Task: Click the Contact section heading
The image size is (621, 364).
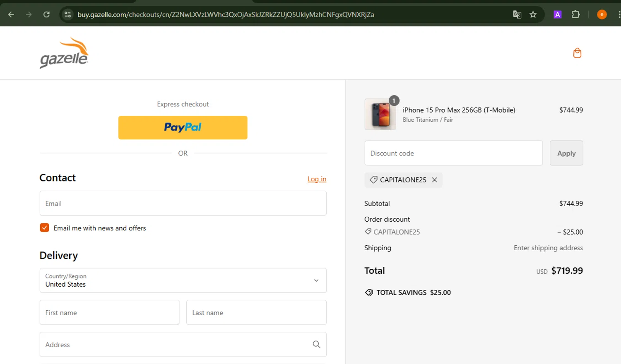Action: coord(58,178)
